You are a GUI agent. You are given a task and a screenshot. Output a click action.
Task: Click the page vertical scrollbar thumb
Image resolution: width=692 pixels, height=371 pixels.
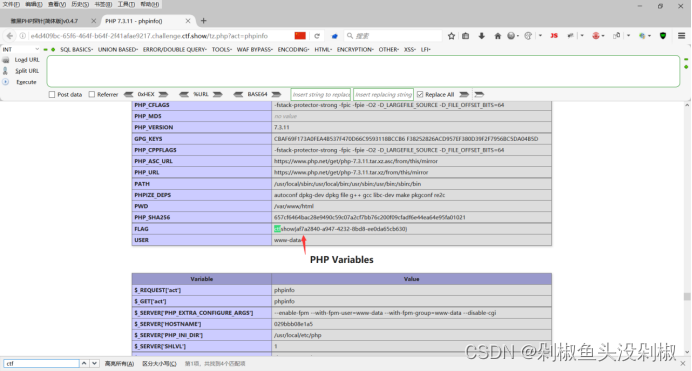pyautogui.click(x=687, y=296)
